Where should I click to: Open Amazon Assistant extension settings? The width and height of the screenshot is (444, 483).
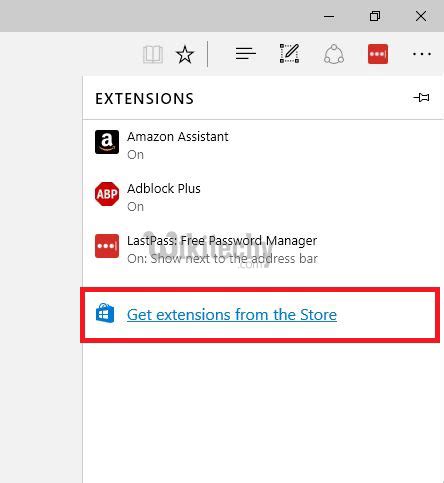tap(263, 145)
